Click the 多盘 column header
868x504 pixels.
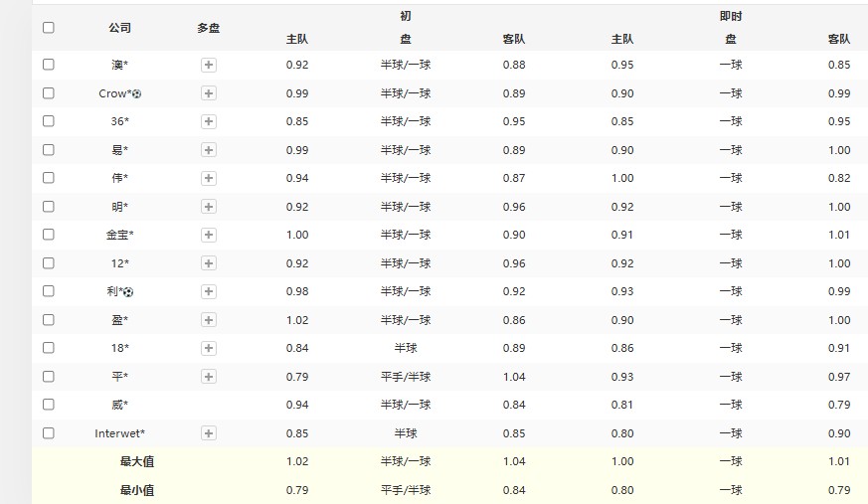[x=209, y=28]
